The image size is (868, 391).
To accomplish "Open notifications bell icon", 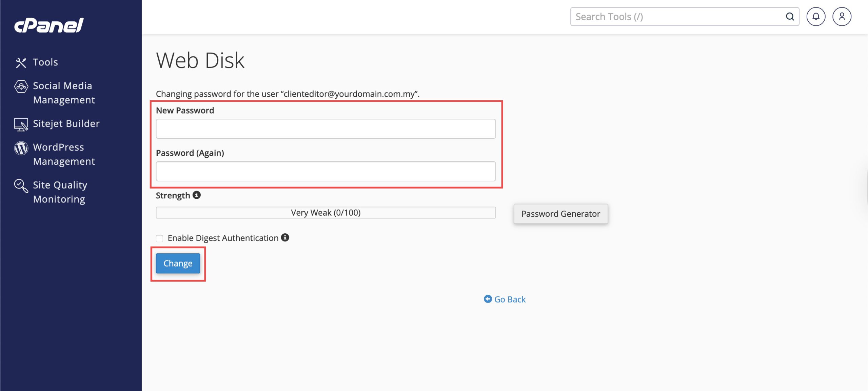I will tap(815, 17).
